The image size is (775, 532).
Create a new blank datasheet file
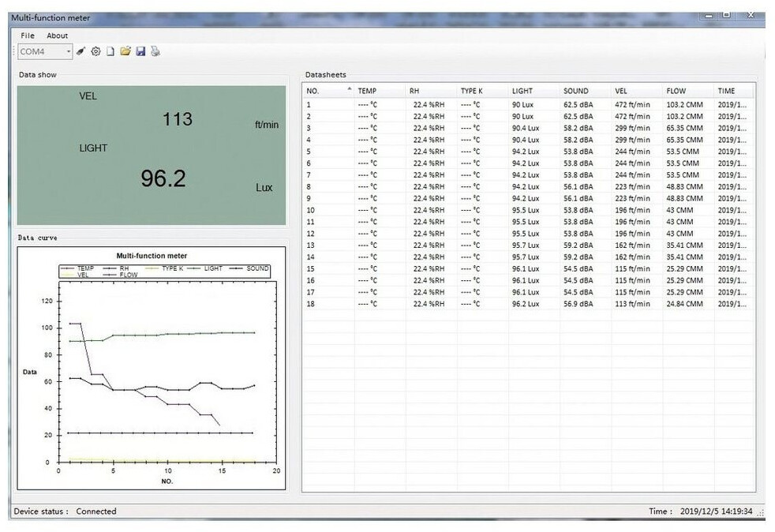(x=110, y=52)
